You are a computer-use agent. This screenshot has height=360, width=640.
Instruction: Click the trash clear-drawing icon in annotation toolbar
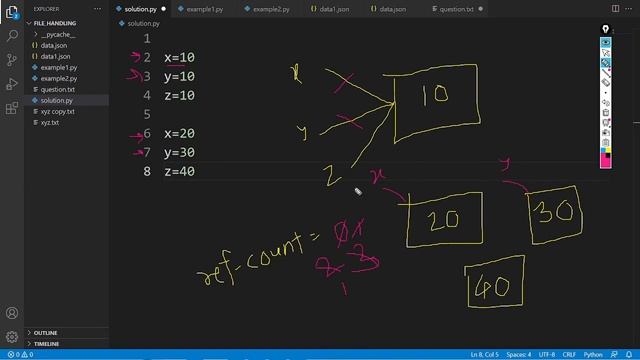pos(606,112)
